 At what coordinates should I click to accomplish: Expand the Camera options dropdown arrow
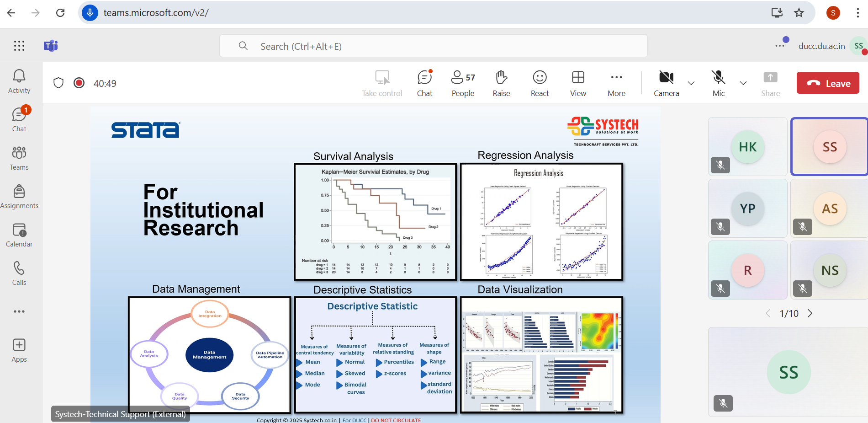[691, 83]
